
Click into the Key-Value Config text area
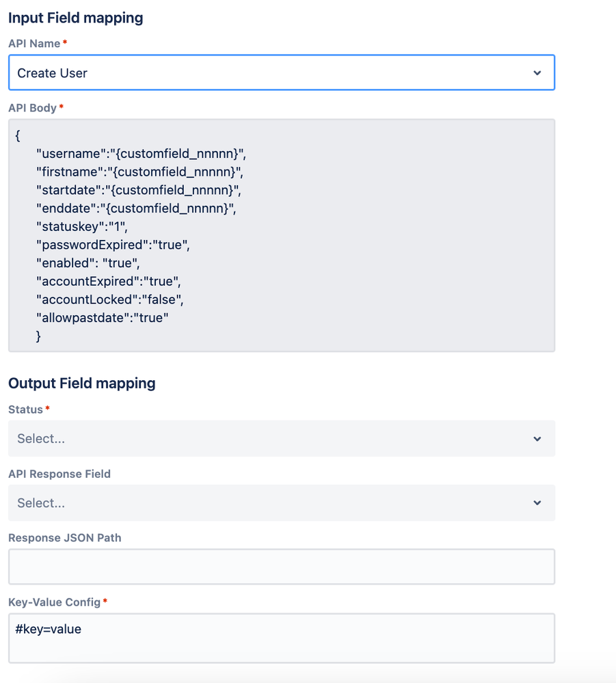[x=281, y=638]
